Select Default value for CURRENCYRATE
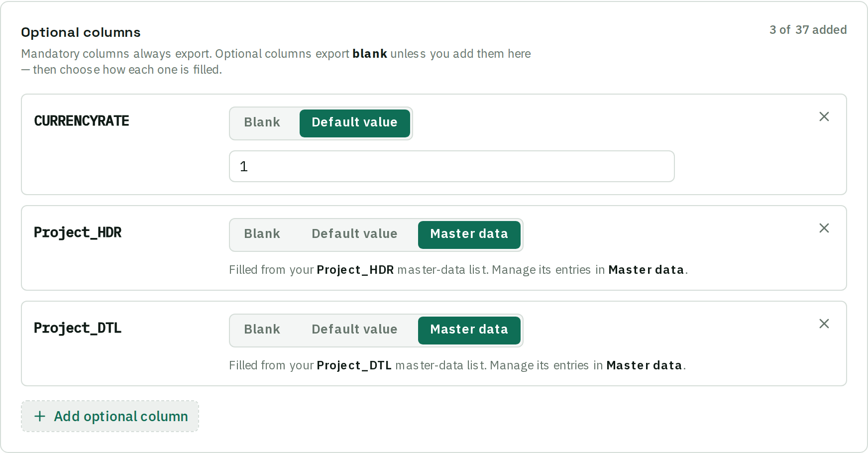This screenshot has height=453, width=868. pos(354,123)
